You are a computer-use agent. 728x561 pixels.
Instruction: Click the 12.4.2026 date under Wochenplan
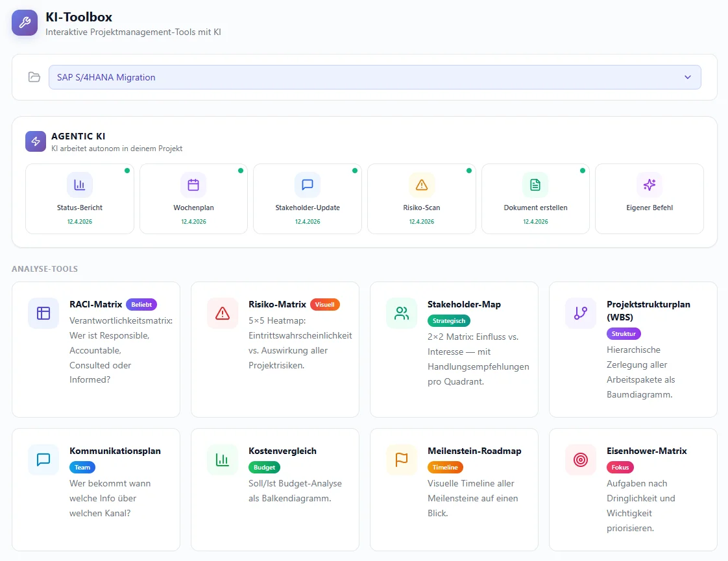[193, 221]
